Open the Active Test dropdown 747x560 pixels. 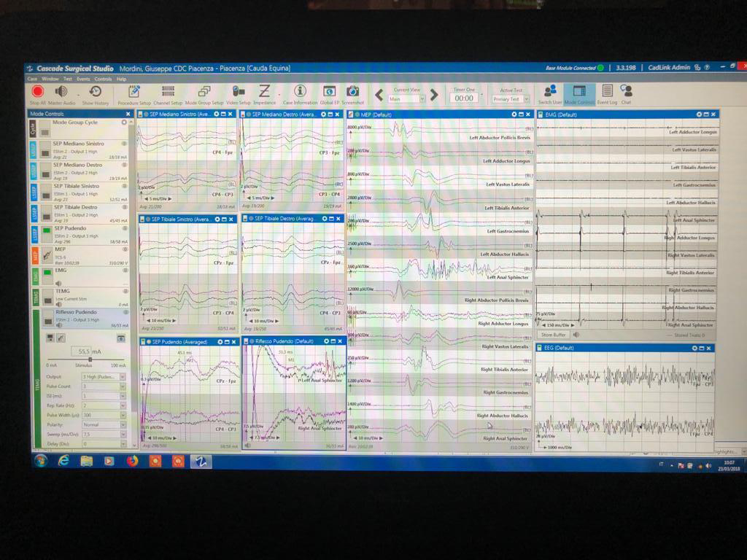525,98
